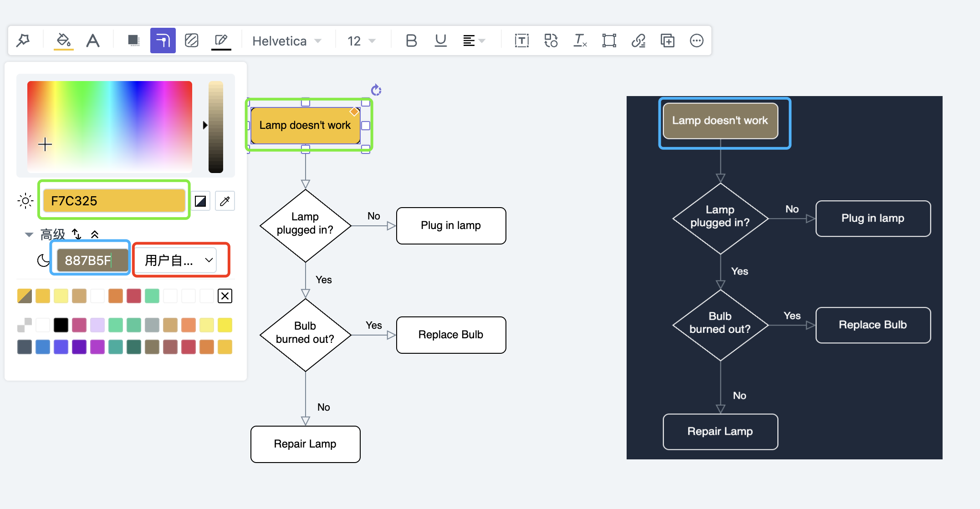980x509 pixels.
Task: Click the no-color X swatch button
Action: 225,296
